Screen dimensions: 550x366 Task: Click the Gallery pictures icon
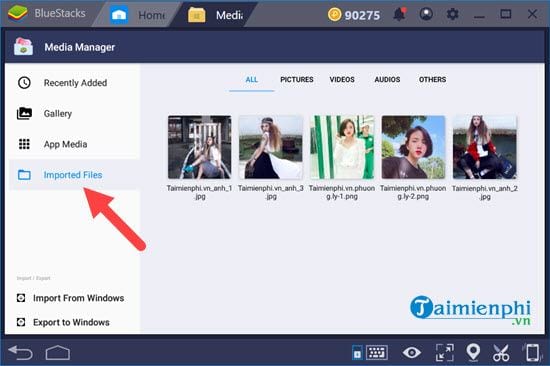click(24, 113)
